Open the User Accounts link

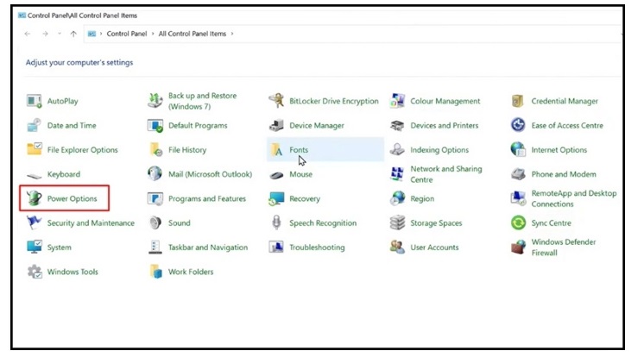(434, 247)
